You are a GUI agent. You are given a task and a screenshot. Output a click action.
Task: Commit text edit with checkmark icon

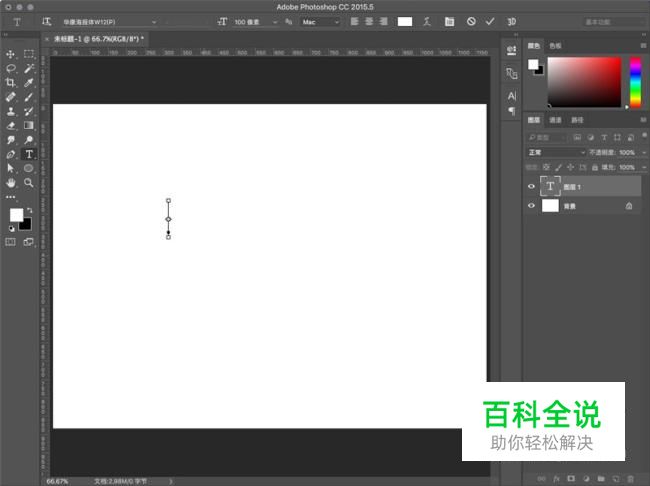(x=490, y=21)
